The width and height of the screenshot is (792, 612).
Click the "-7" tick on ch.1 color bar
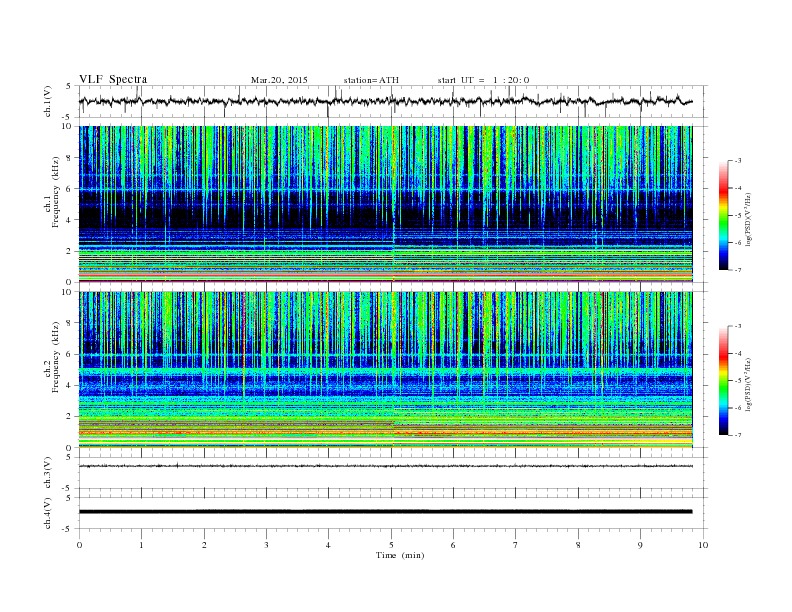737,270
